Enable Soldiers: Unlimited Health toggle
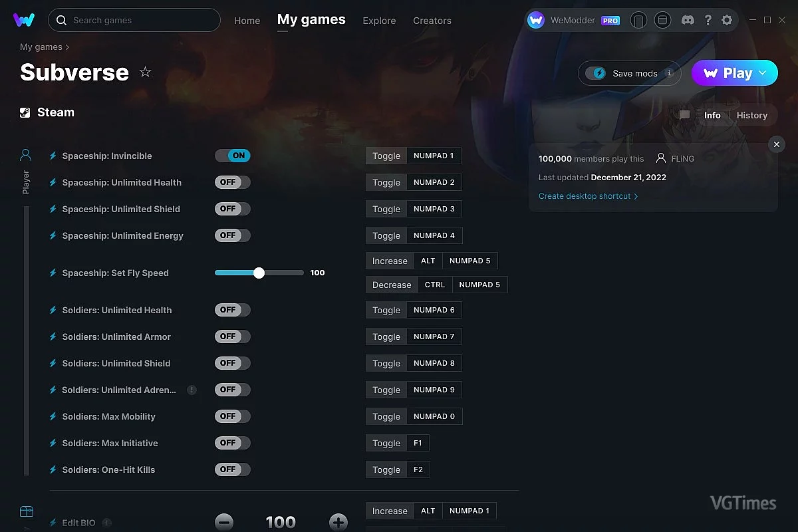Viewport: 798px width, 532px height. pos(233,310)
